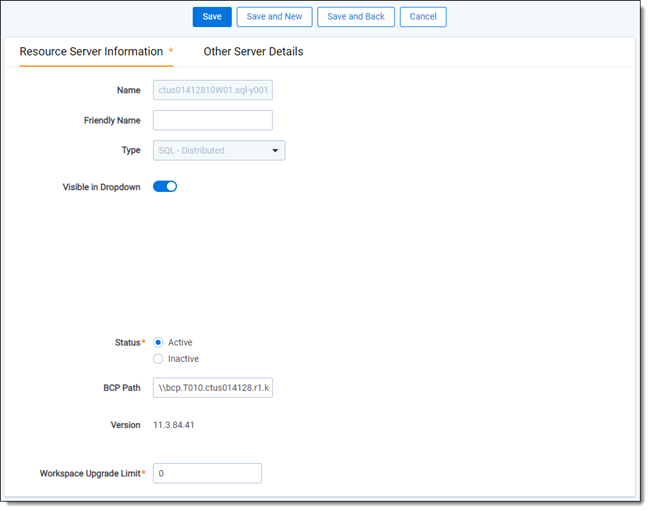Image resolution: width=650 pixels, height=511 pixels.
Task: Focus the empty Friendly Name input
Action: pos(212,120)
